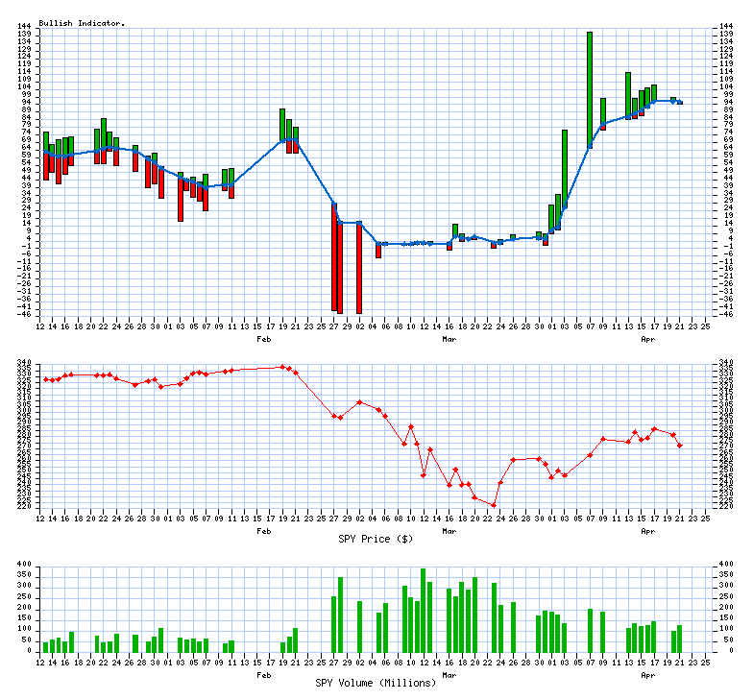Click the final blue marker on Bullish Indicator line
The height and width of the screenshot is (700, 753).
point(680,102)
